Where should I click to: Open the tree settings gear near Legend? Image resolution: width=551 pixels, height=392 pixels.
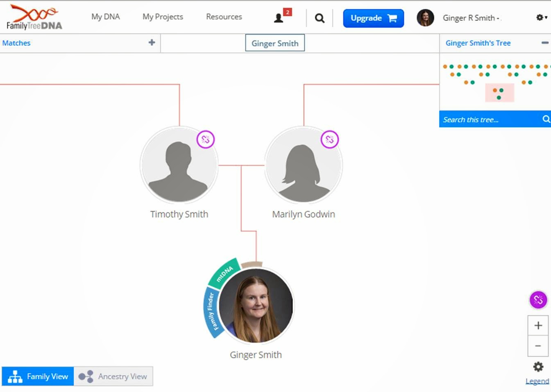tap(538, 366)
